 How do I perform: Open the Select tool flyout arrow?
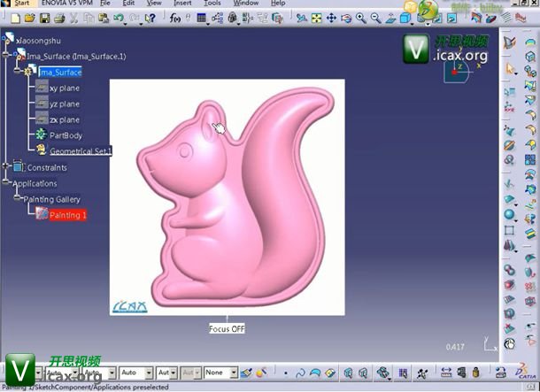(516, 73)
